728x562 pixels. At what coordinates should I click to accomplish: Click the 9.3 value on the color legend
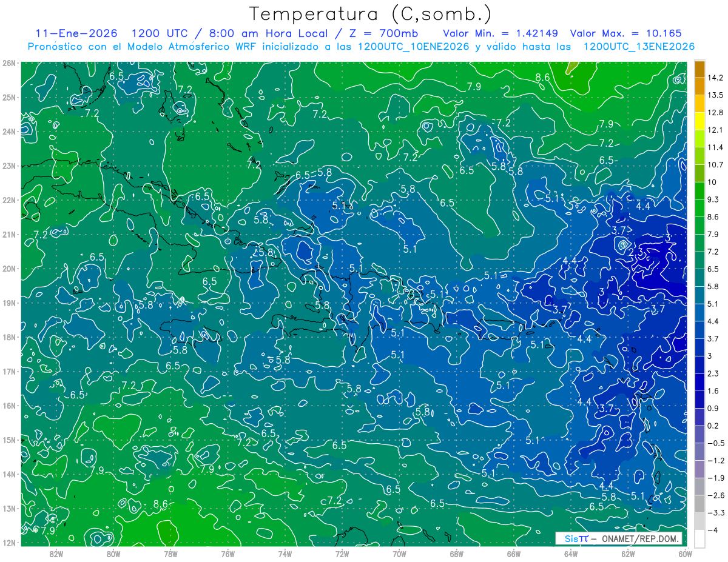click(x=713, y=199)
